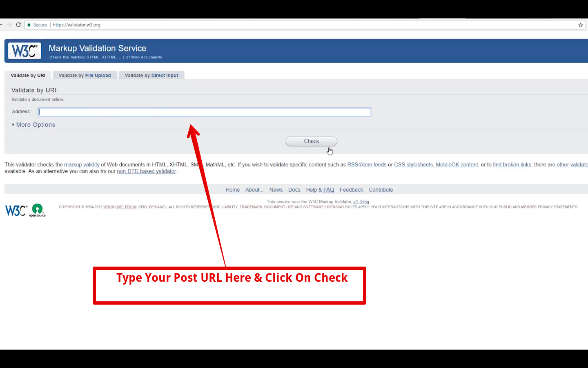Go to Home in footer menu
This screenshot has height=368, width=588.
[x=233, y=190]
